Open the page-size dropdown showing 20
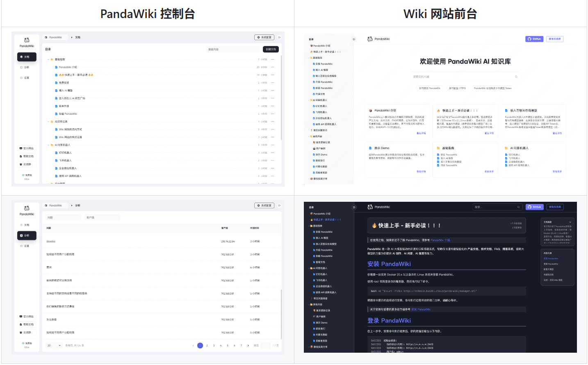The image size is (588, 365). point(54,346)
